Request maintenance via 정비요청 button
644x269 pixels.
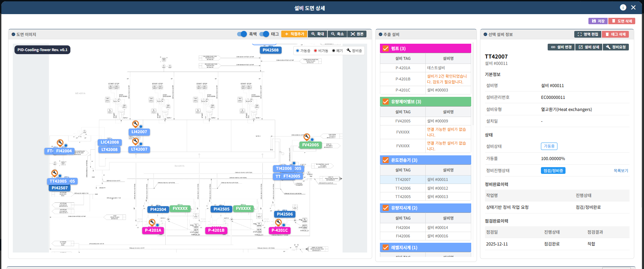[x=616, y=47]
